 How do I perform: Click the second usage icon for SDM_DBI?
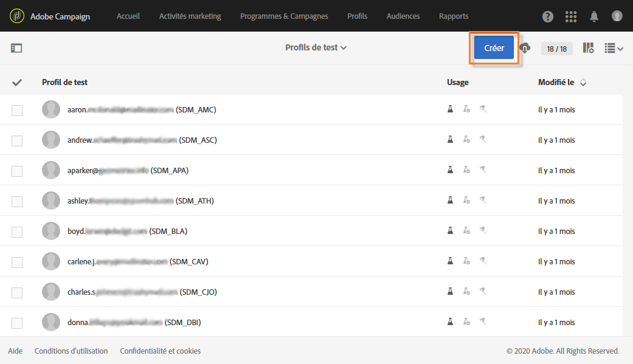(466, 321)
